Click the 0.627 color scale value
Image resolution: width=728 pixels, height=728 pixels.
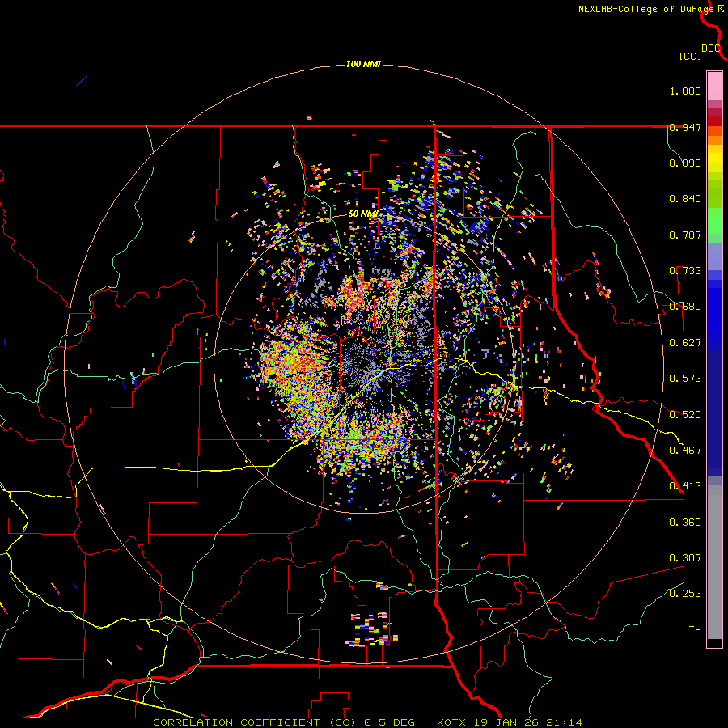click(685, 343)
